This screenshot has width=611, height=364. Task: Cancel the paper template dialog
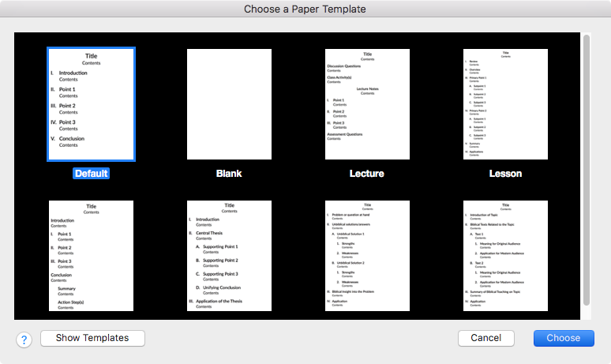click(486, 338)
